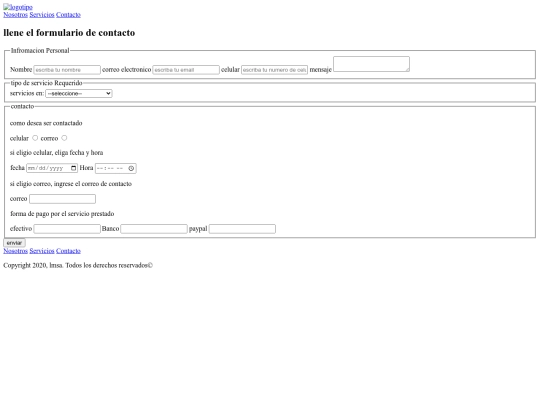Open the servicios en dropdown
The width and height of the screenshot is (540, 405).
[x=79, y=93]
